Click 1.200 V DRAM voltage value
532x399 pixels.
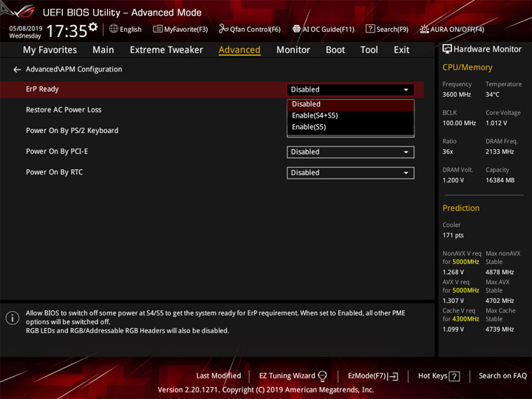pyautogui.click(x=453, y=180)
